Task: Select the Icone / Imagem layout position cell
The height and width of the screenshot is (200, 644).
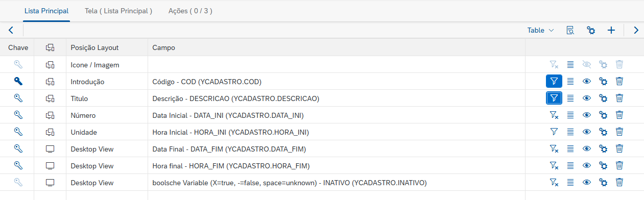Action: pyautogui.click(x=107, y=64)
